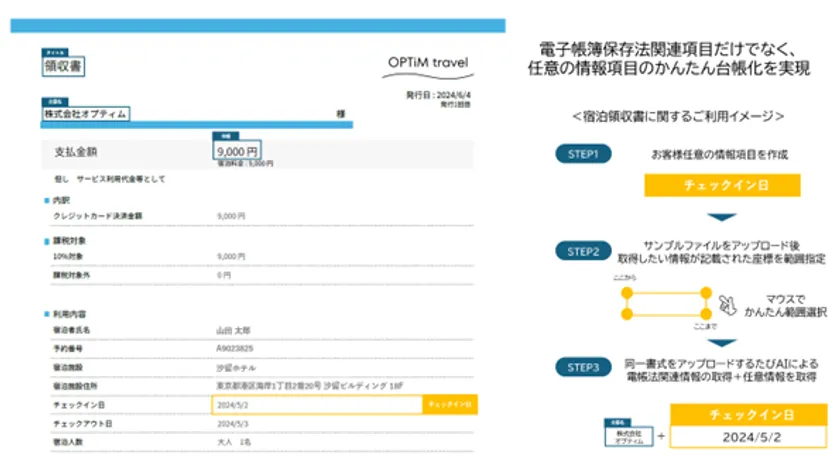Click the top-left yellow selection handle

pos(626,293)
